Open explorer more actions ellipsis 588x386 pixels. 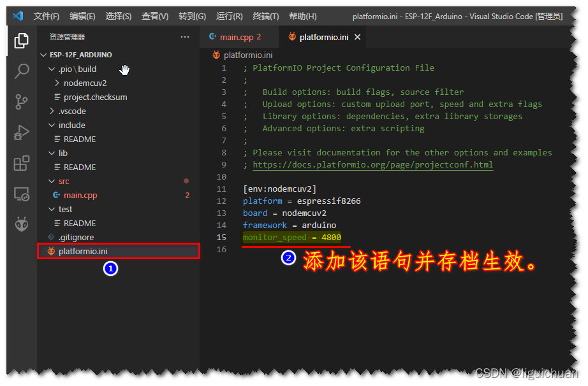pos(185,37)
